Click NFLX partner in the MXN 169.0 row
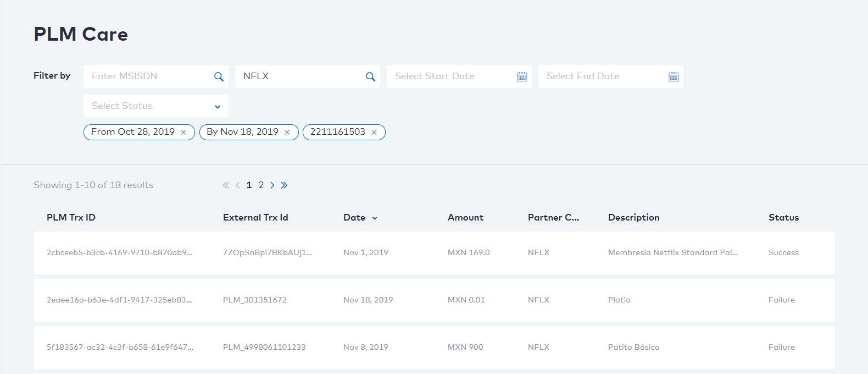This screenshot has width=868, height=374. click(538, 253)
